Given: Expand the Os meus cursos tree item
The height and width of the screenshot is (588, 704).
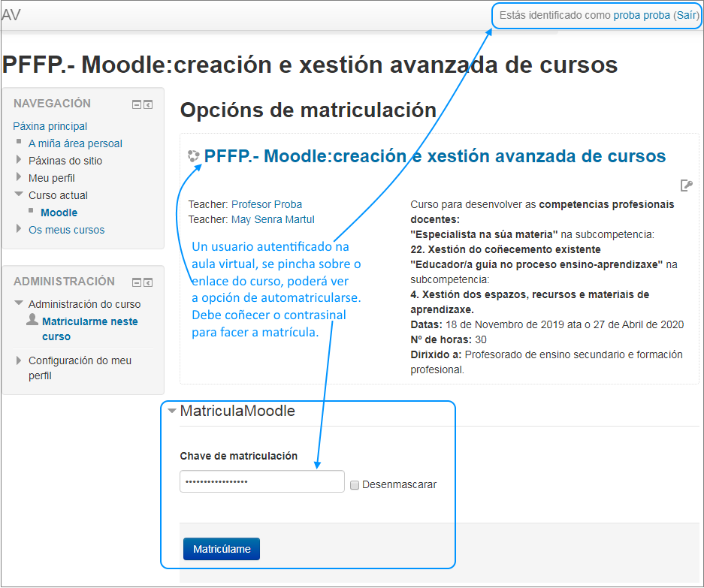Looking at the screenshot, I should [17, 230].
